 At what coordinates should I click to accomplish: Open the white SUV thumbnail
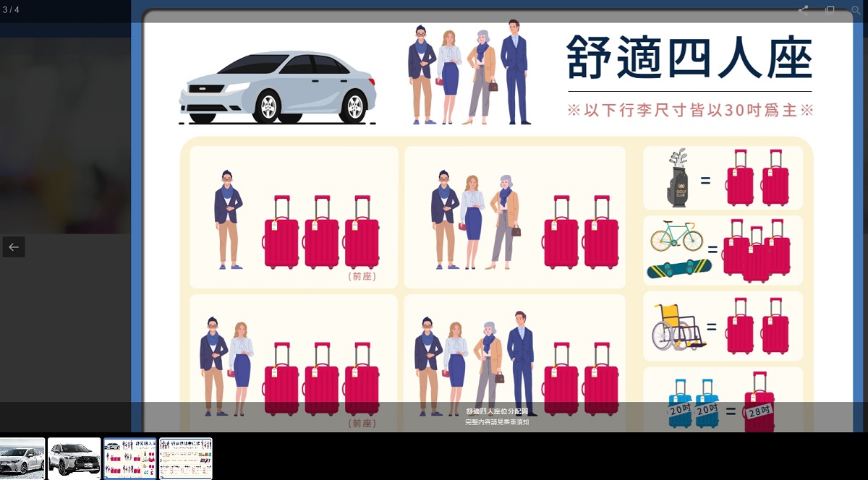pyautogui.click(x=75, y=458)
